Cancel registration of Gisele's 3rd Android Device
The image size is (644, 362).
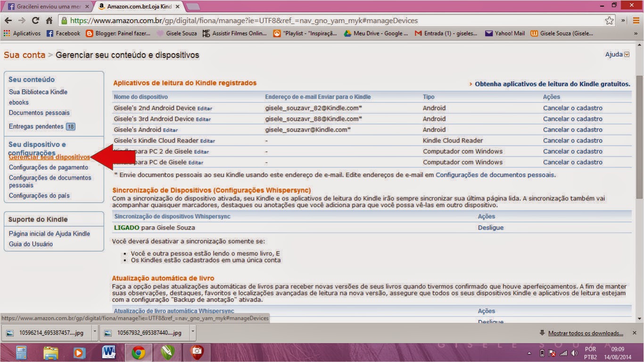(573, 119)
